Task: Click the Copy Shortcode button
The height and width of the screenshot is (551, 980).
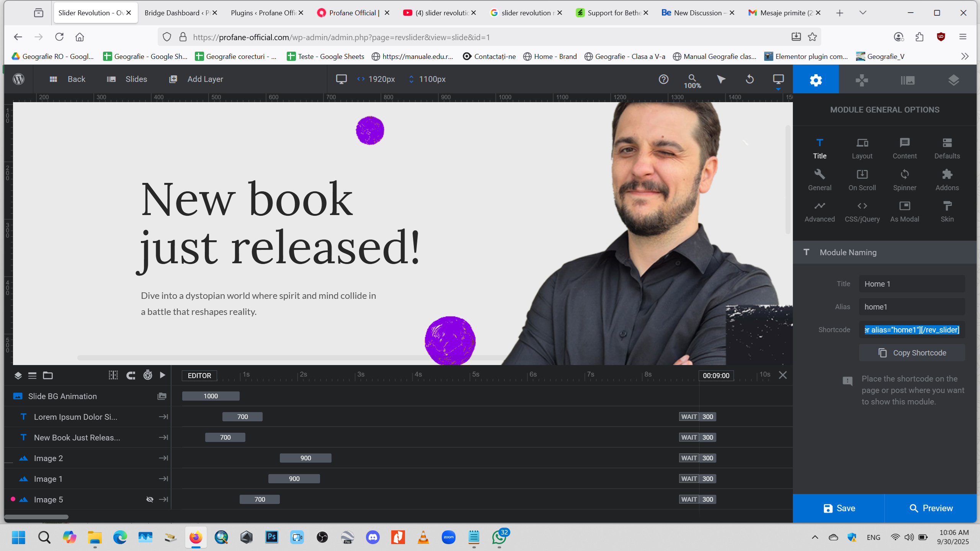Action: click(912, 353)
